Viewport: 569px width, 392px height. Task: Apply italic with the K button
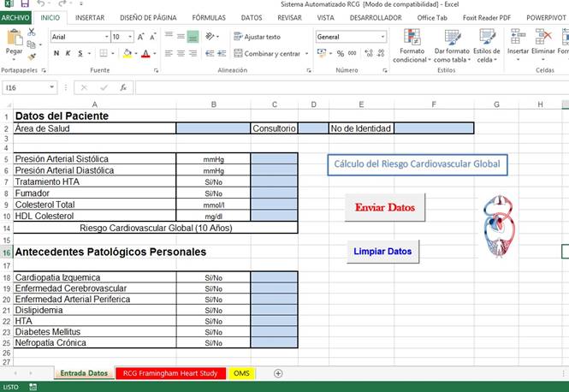tap(68, 53)
